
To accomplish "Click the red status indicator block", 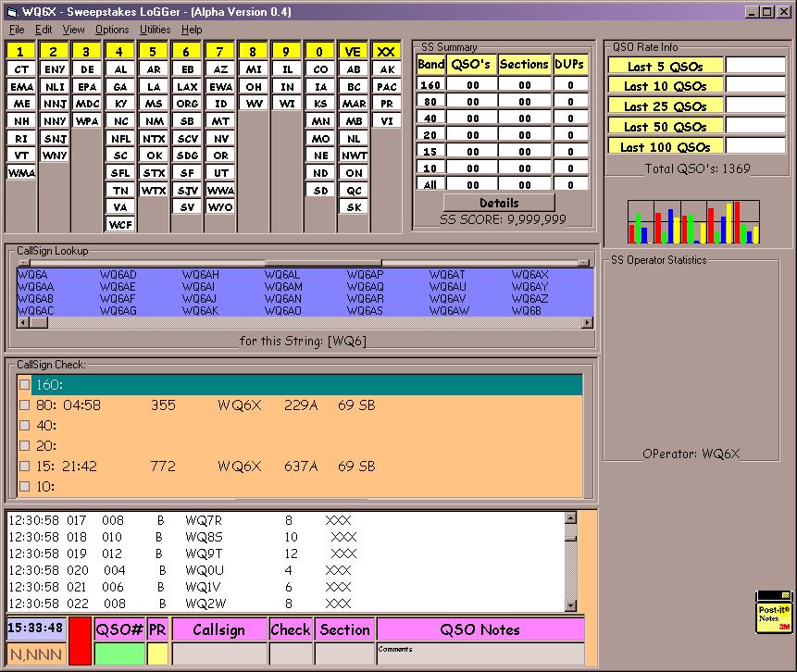I will 80,641.
